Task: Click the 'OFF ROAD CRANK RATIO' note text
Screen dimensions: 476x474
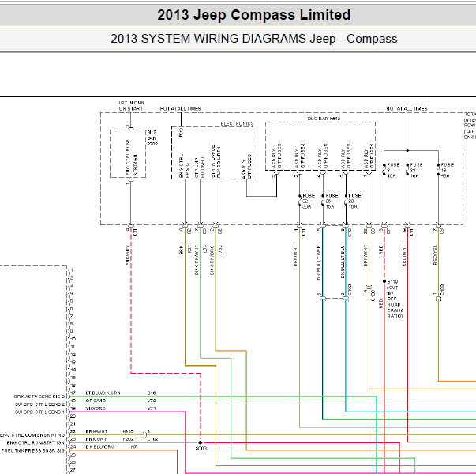Action: 395,307
